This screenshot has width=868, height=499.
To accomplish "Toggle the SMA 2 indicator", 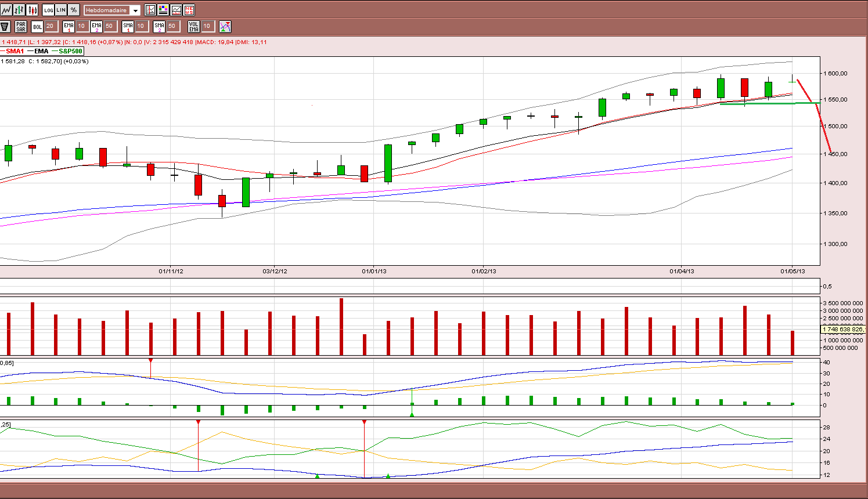I will [x=159, y=26].
